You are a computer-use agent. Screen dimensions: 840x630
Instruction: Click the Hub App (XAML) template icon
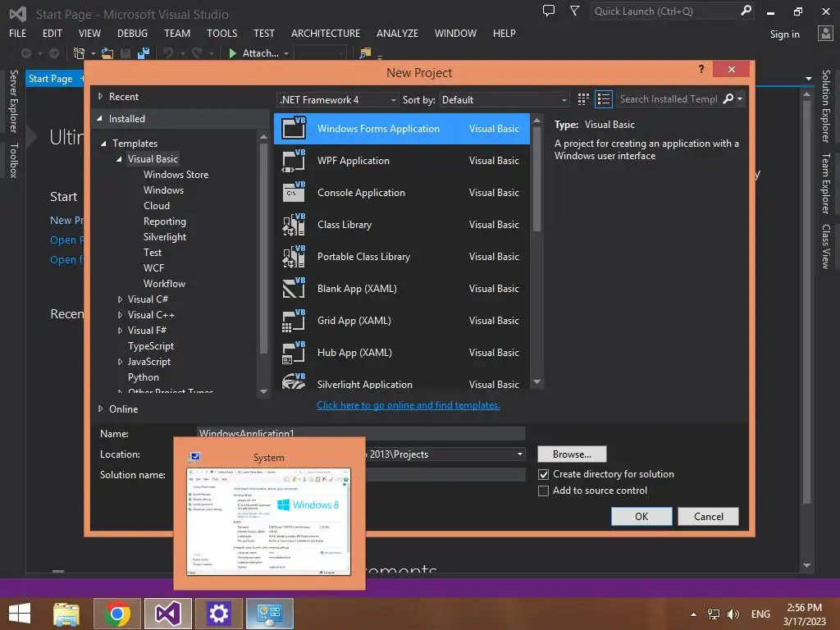(x=294, y=353)
